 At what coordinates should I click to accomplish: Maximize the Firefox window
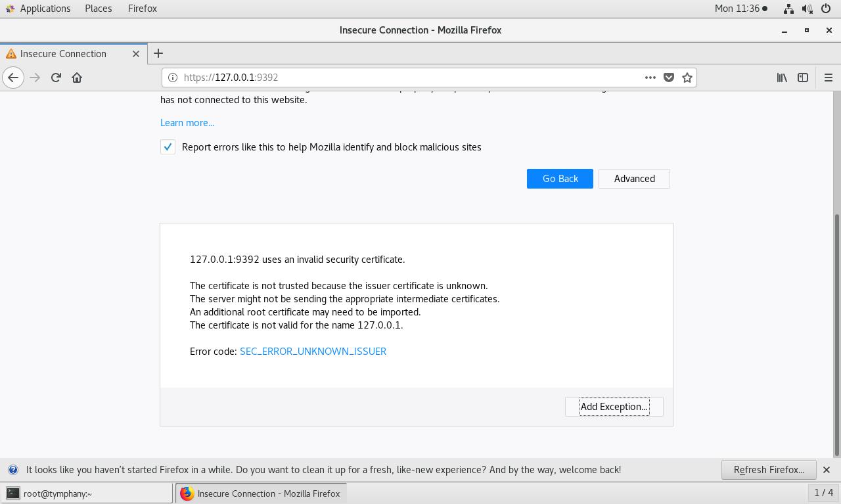[x=807, y=30]
